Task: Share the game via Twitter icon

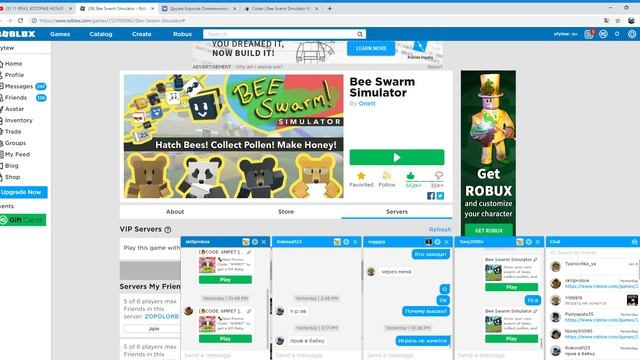Action: point(440,196)
